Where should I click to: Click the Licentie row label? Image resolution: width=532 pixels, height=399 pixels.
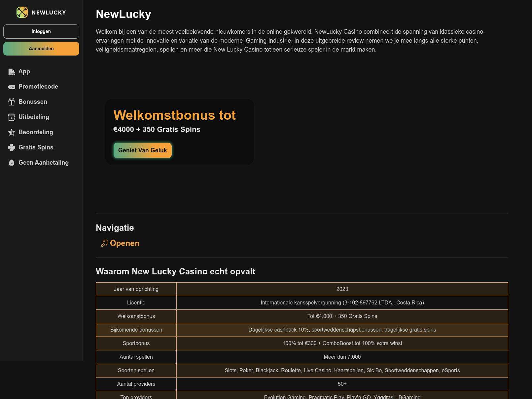136,303
